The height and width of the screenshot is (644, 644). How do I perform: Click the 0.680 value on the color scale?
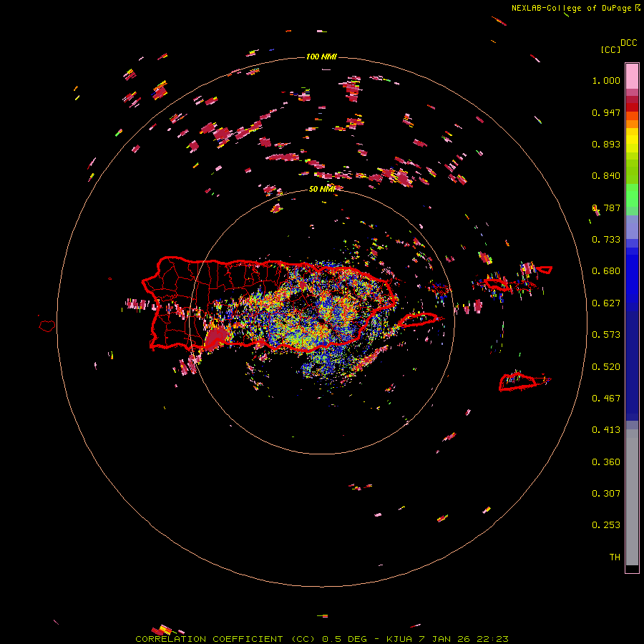coord(606,271)
